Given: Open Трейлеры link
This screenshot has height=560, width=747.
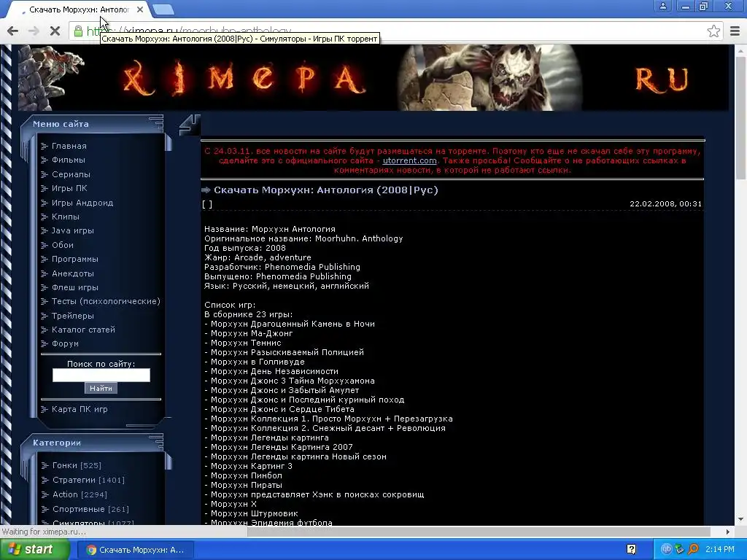Looking at the screenshot, I should point(72,316).
